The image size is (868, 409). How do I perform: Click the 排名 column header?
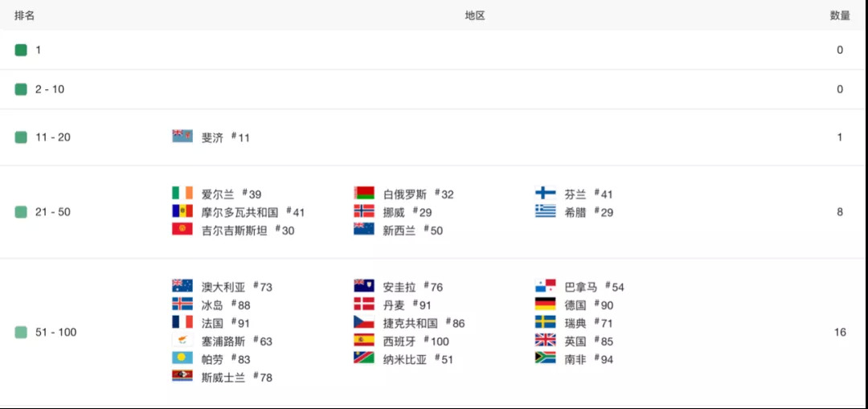click(24, 15)
